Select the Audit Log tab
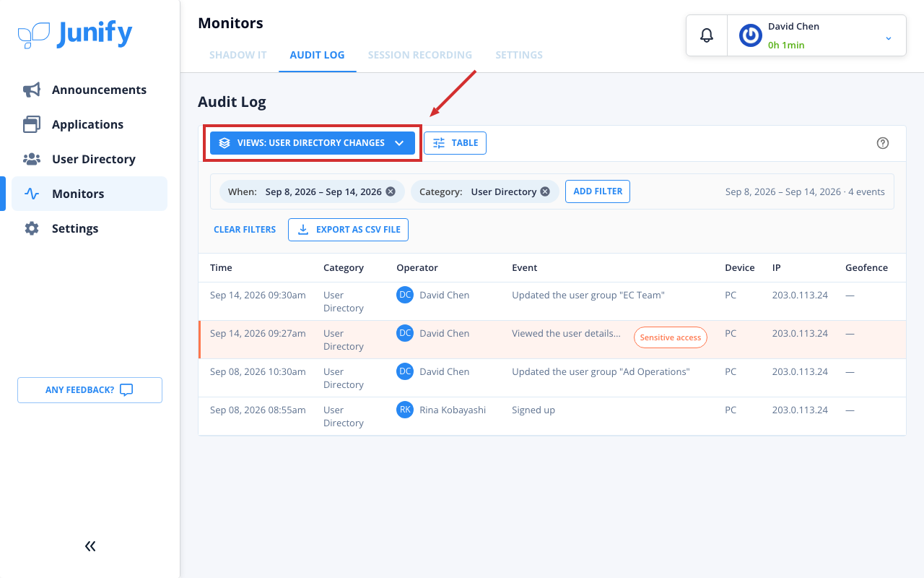The height and width of the screenshot is (578, 924). point(318,55)
